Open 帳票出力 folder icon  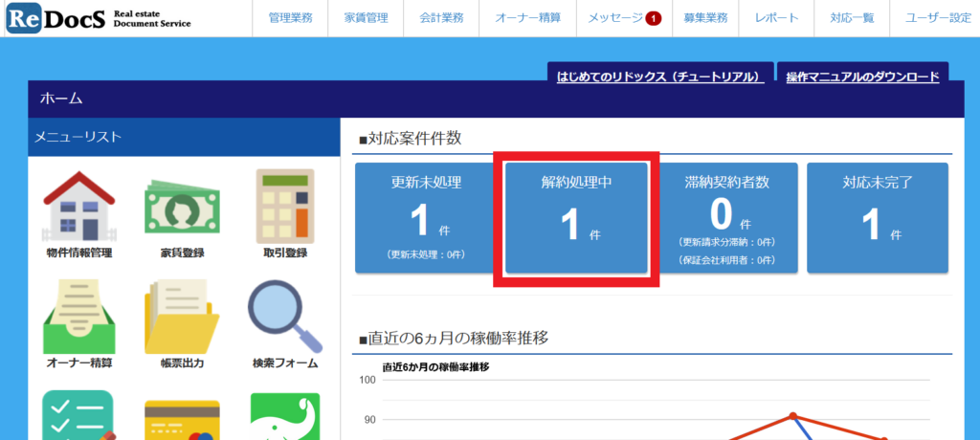coord(182,317)
